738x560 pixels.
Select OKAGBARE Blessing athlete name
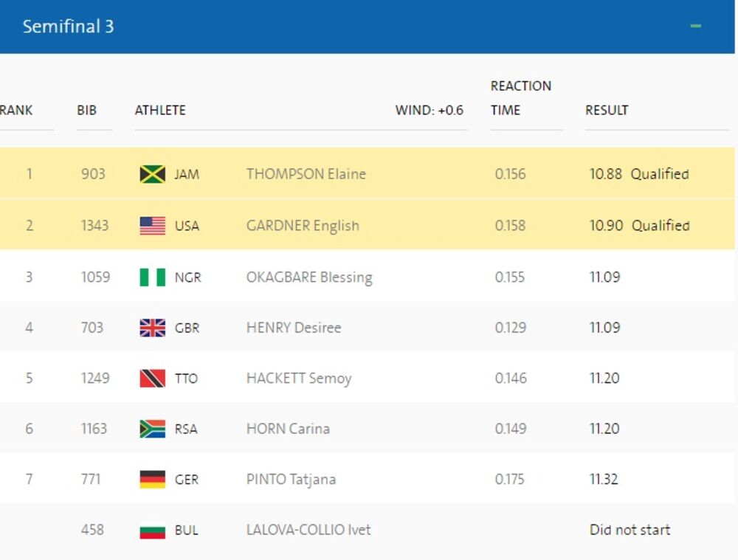coord(309,277)
